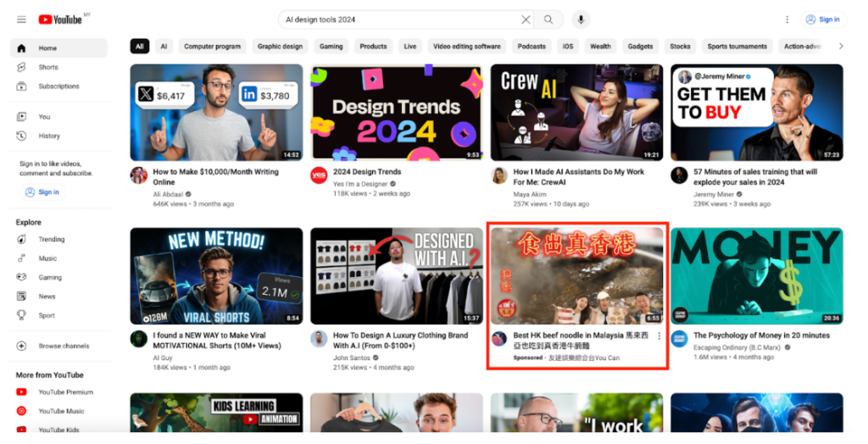Screen dimensions: 868x444
Task: Open the Crew AI video thumbnail
Action: 576,113
